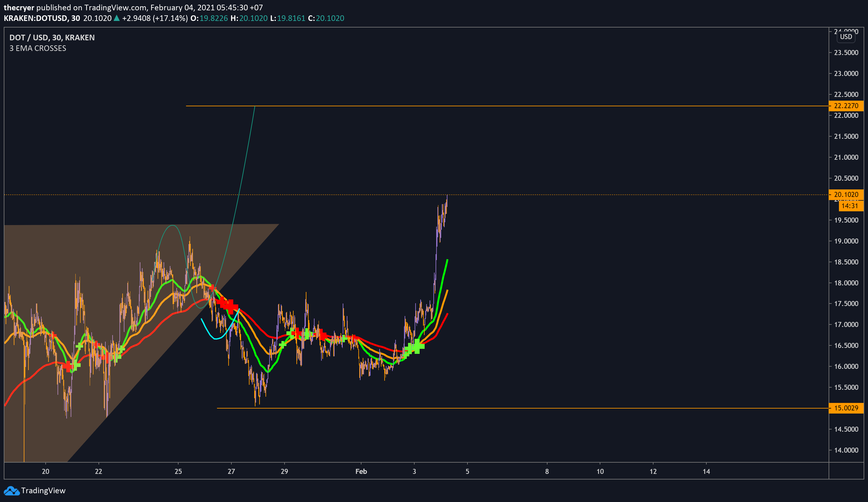Click the +2.9408 (+17.14%) change text
Screen dimensions: 868x502
tap(155, 18)
